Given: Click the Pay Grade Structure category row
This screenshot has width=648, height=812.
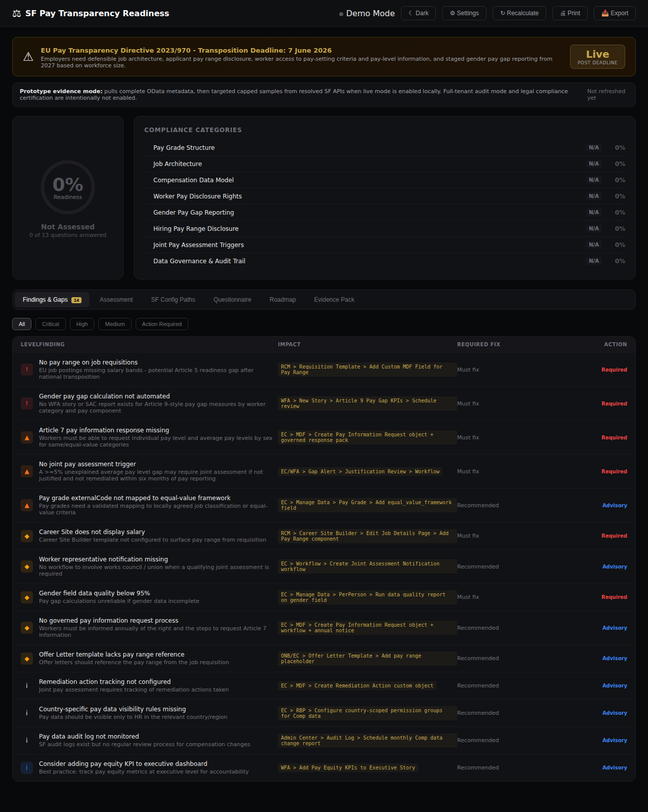Looking at the screenshot, I should point(385,148).
